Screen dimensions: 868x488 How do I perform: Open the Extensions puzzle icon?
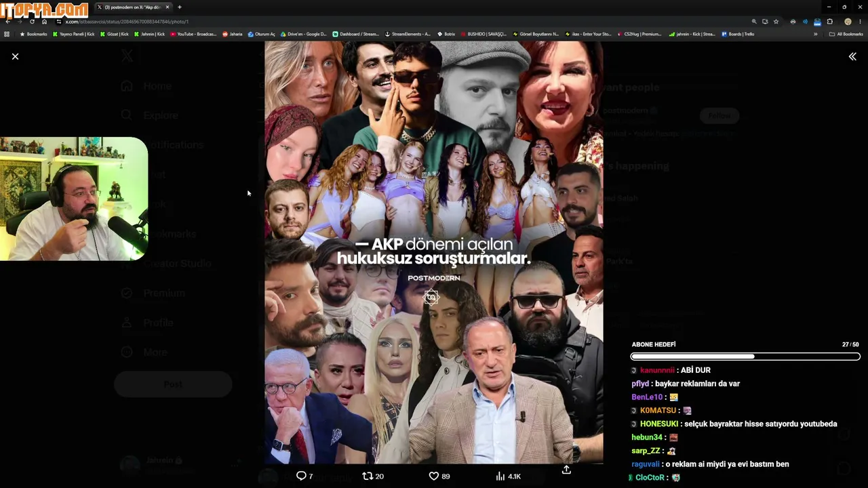pyautogui.click(x=830, y=22)
